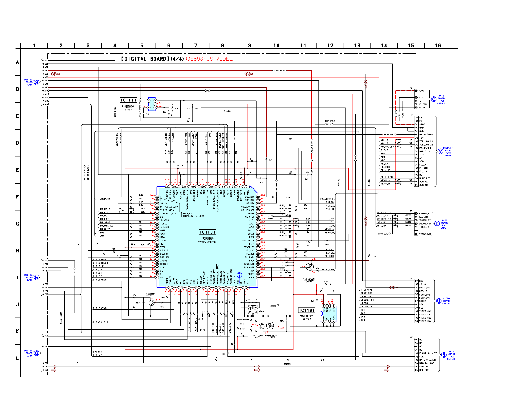
Task: Click the circled B Main Board connector
Action: (x=444, y=355)
